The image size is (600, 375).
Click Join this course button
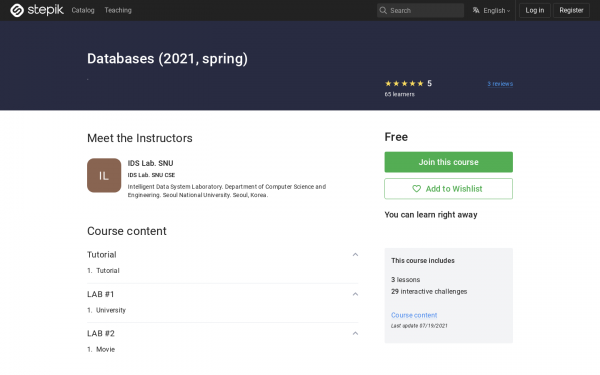[x=448, y=162]
